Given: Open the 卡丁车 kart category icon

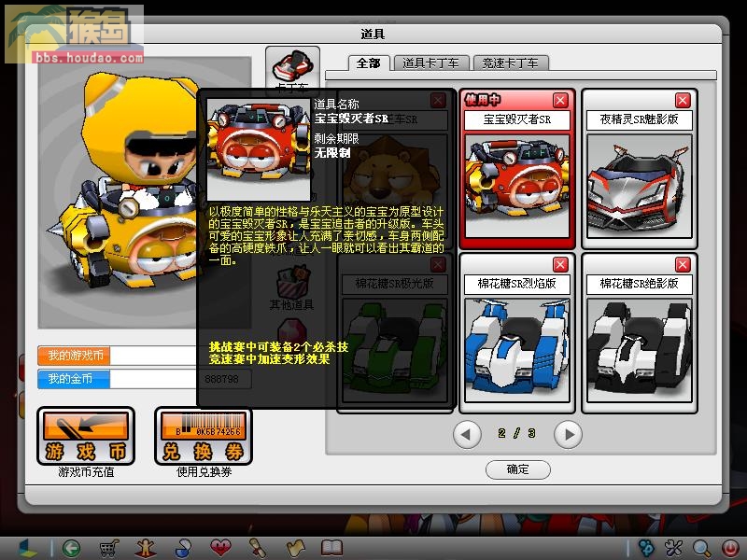Looking at the screenshot, I should pyautogui.click(x=292, y=69).
